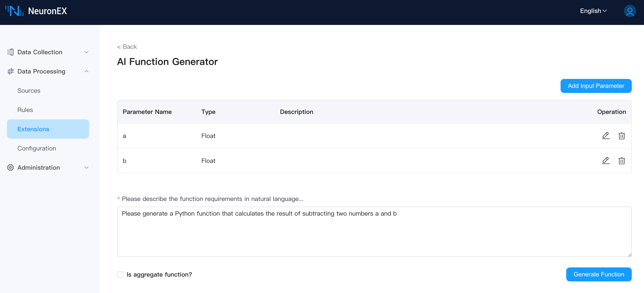The width and height of the screenshot is (644, 293).
Task: Select the Configuration menu item
Action: [x=36, y=148]
